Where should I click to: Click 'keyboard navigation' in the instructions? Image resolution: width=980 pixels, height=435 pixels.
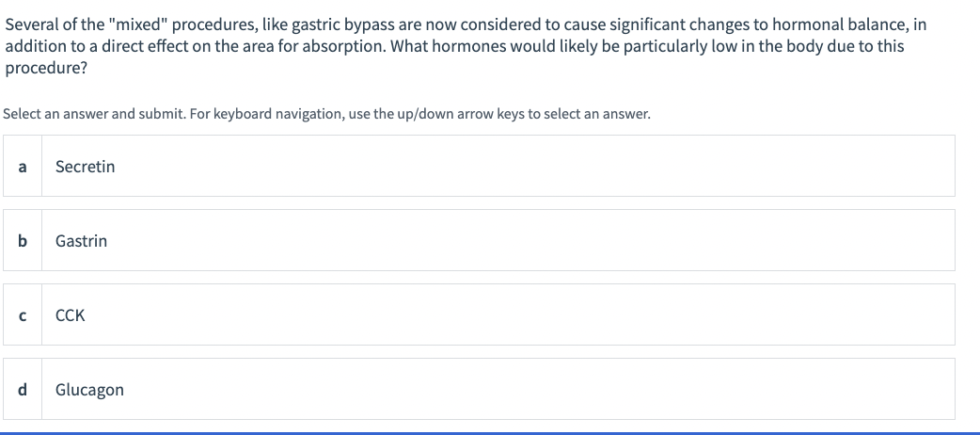277,115
